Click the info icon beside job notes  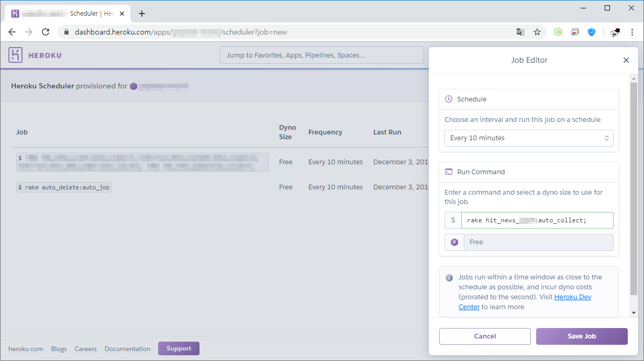point(449,278)
